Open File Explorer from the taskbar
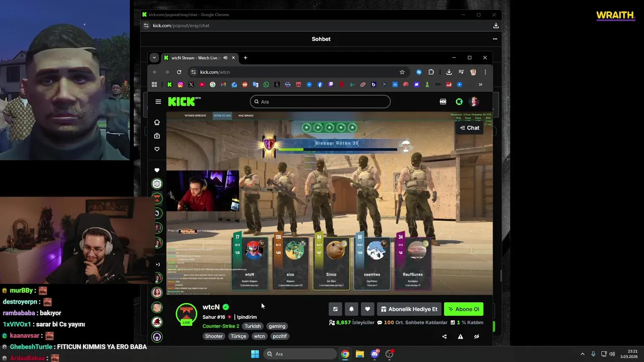This screenshot has width=644, height=362. 360,354
